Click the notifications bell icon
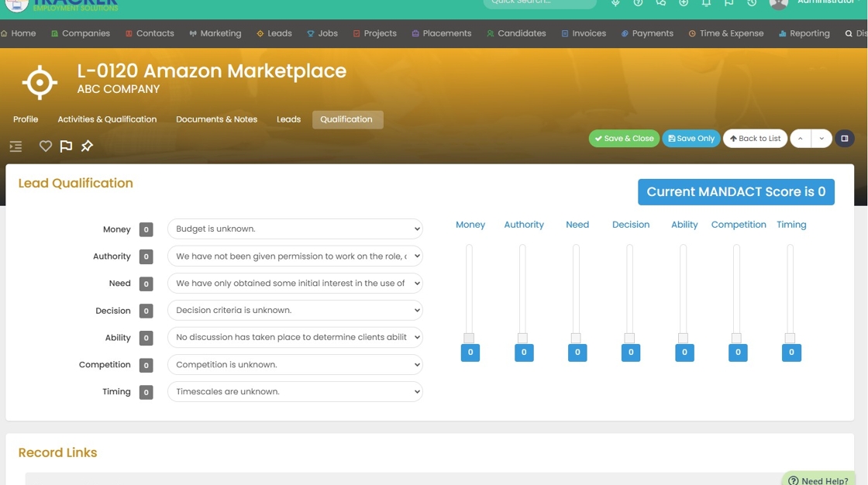 point(706,3)
